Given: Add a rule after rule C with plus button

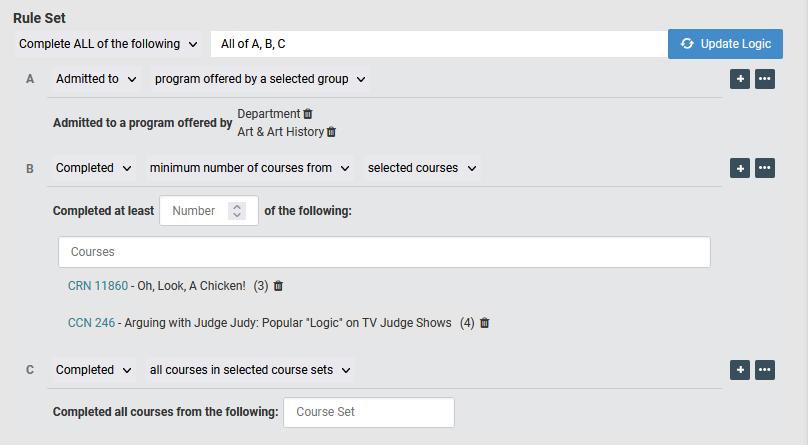Looking at the screenshot, I should [x=740, y=370].
